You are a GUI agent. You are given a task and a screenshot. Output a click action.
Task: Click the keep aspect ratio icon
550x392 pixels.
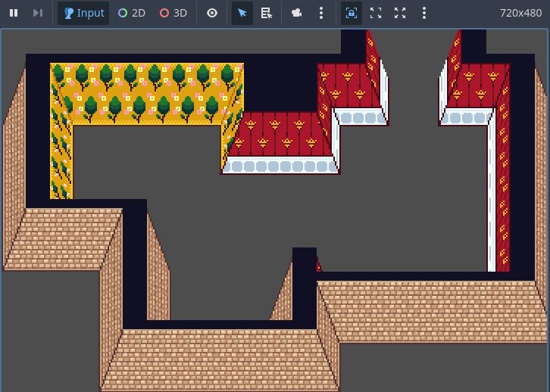(376, 13)
